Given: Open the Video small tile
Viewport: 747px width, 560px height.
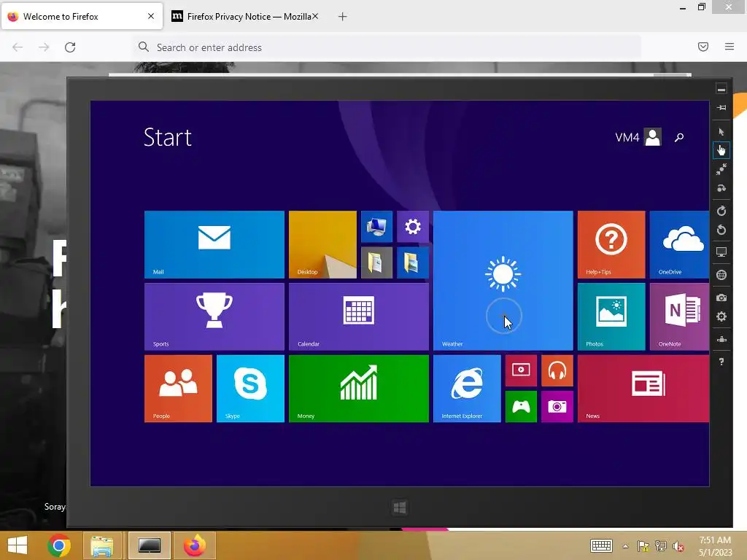Looking at the screenshot, I should click(521, 370).
